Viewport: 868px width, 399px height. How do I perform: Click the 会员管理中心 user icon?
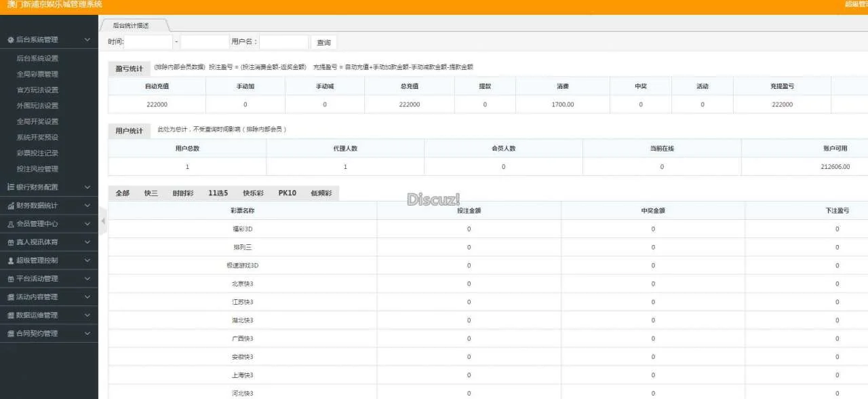(10, 224)
